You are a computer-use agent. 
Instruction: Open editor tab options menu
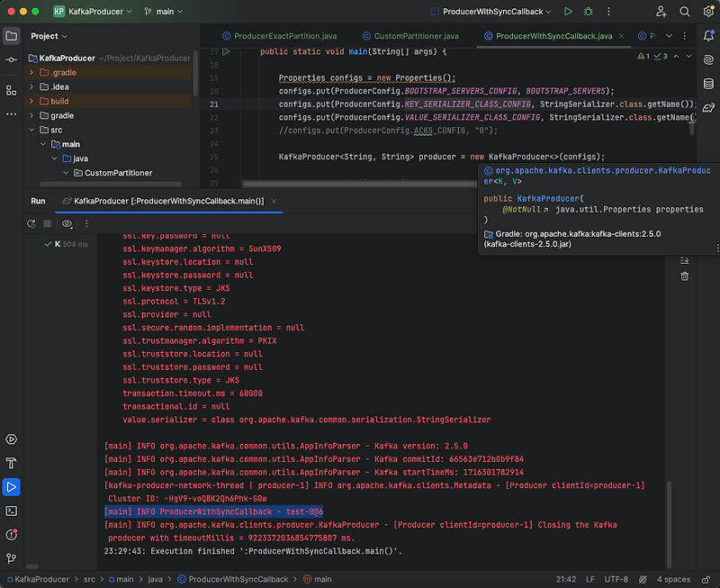pos(685,36)
